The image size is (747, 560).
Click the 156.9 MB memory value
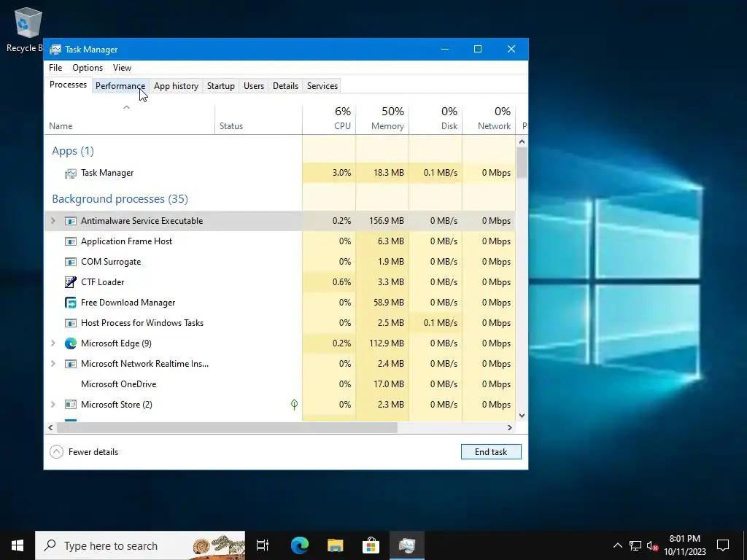[387, 221]
